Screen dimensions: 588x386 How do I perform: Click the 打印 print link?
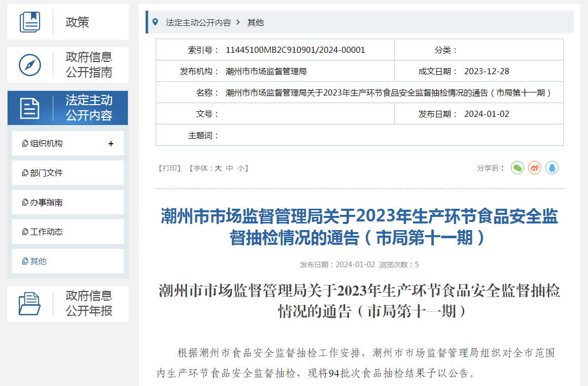tap(169, 168)
